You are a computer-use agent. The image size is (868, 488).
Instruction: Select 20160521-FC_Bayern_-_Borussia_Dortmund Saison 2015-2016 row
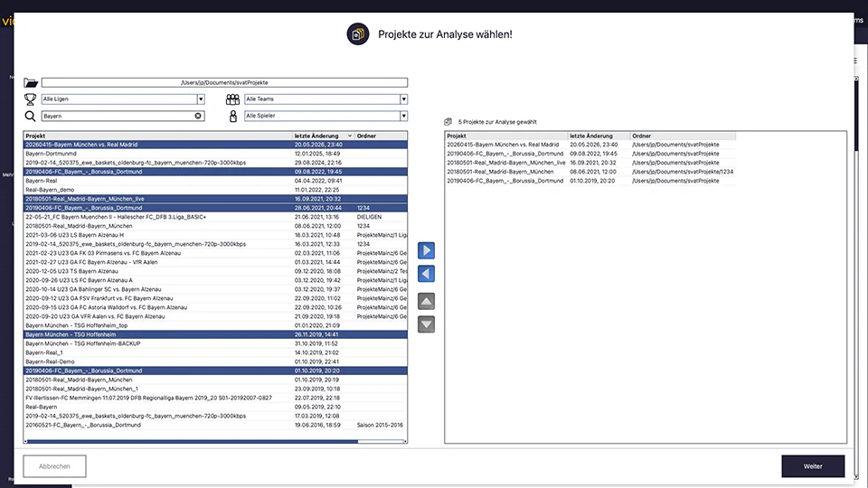click(x=215, y=425)
